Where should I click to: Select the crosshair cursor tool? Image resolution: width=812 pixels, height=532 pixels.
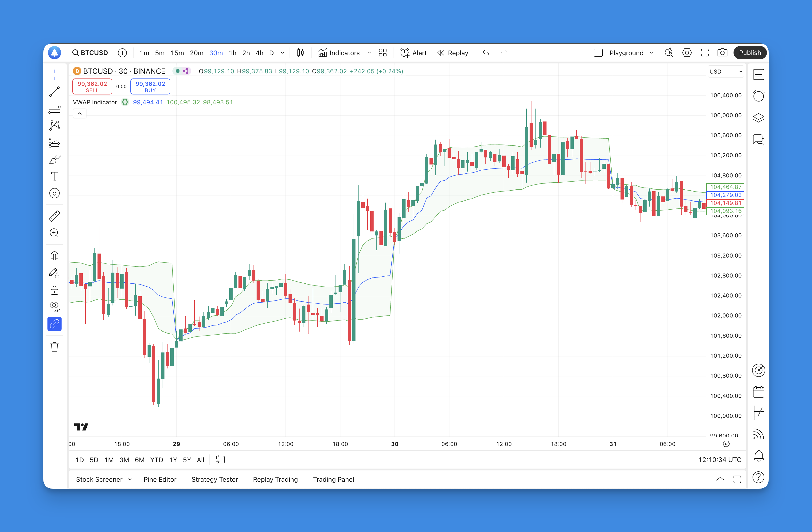coord(55,75)
